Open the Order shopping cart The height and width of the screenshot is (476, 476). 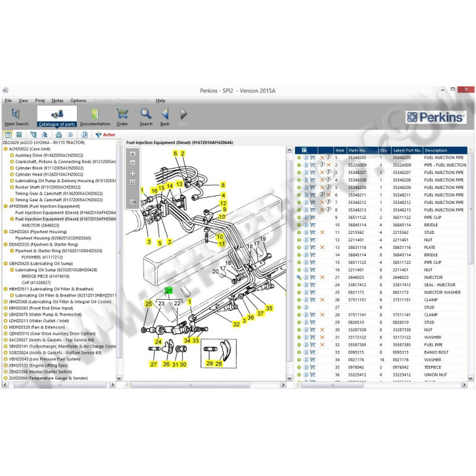tap(122, 117)
